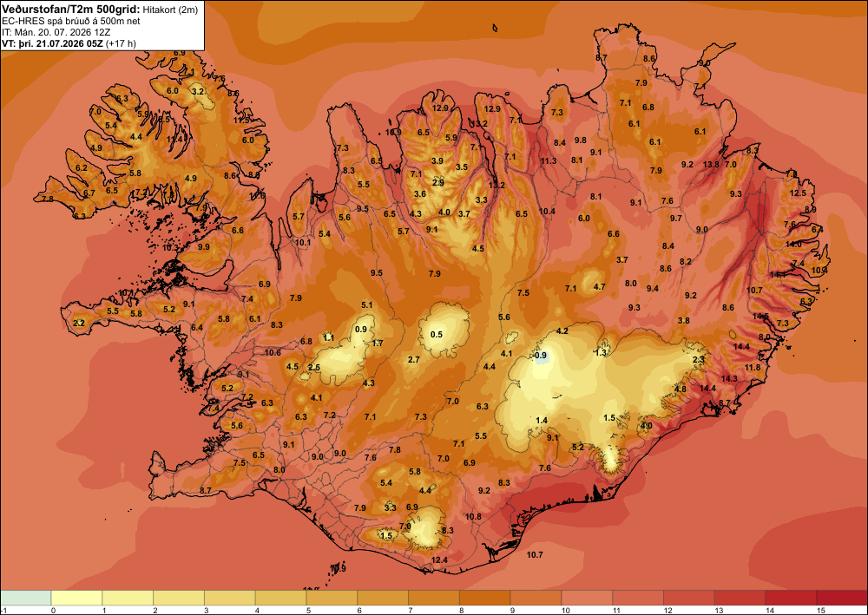Select the legend swatch between 14 and 15
Screen dimensions: 868x615
pos(791,598)
